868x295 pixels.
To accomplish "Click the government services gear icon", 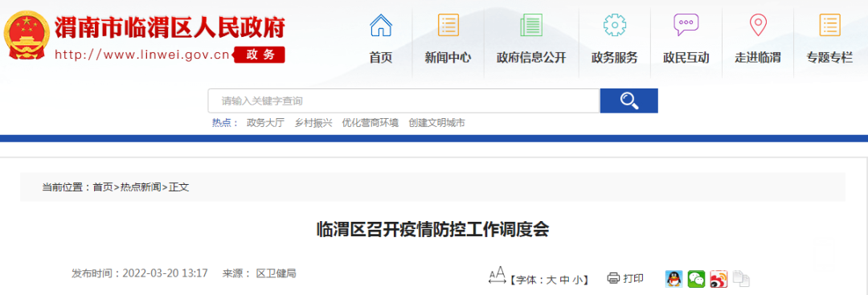I will pyautogui.click(x=615, y=25).
